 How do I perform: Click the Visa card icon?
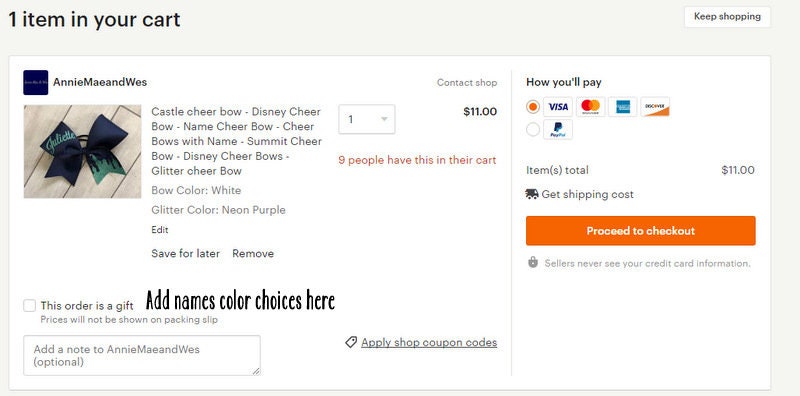(558, 107)
